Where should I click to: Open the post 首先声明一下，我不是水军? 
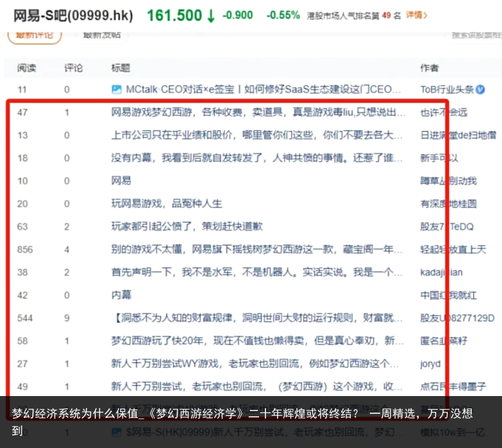point(257,272)
